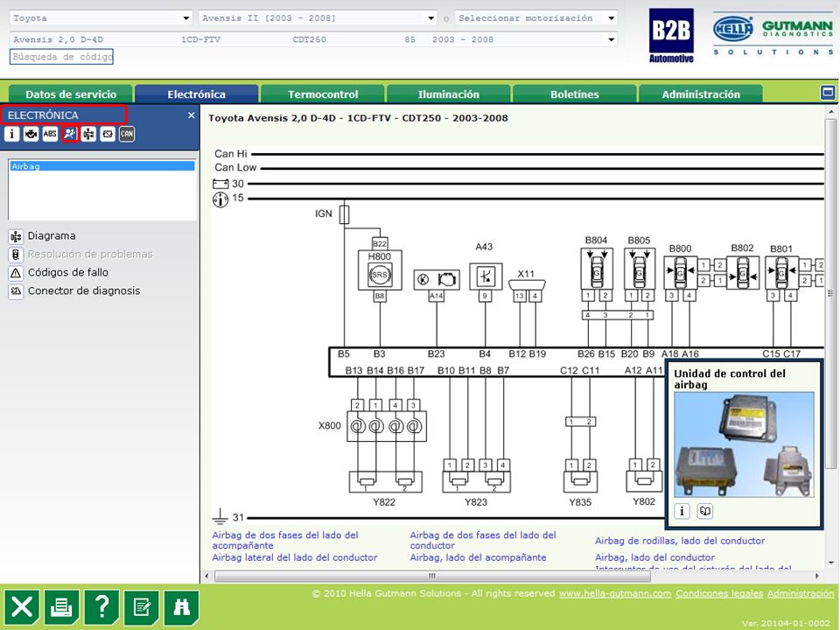Toggle the fullscreen window icon beside tabs
The image size is (840, 630).
pyautogui.click(x=828, y=93)
